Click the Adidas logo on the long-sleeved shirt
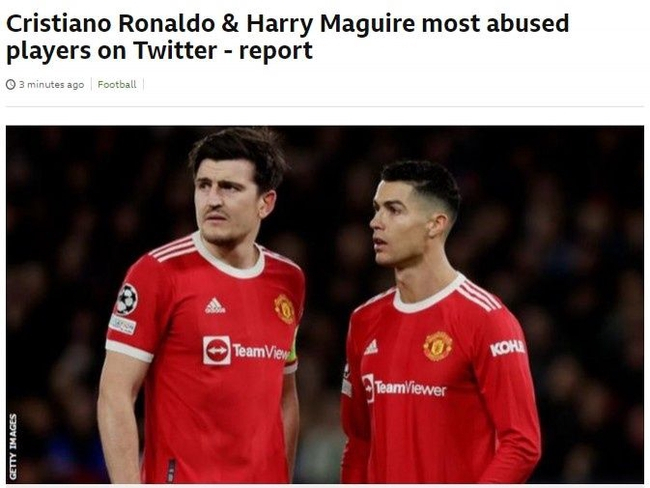The image size is (650, 488). [x=371, y=347]
